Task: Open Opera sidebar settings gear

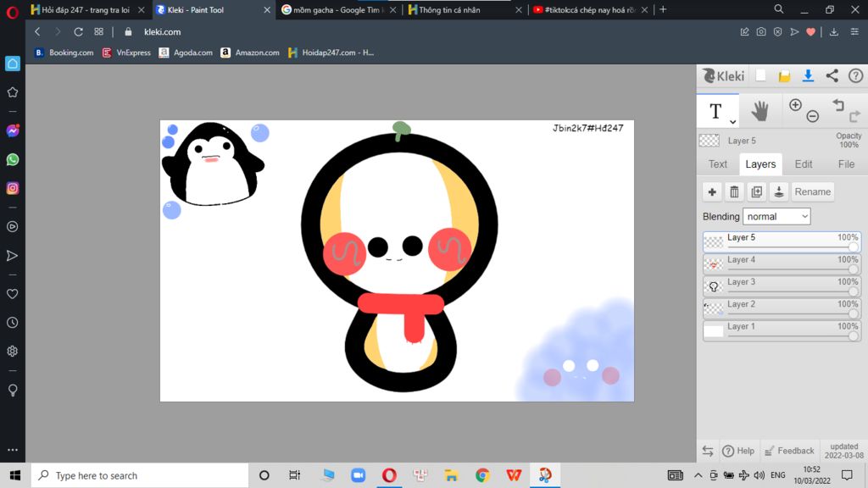Action: 12,352
